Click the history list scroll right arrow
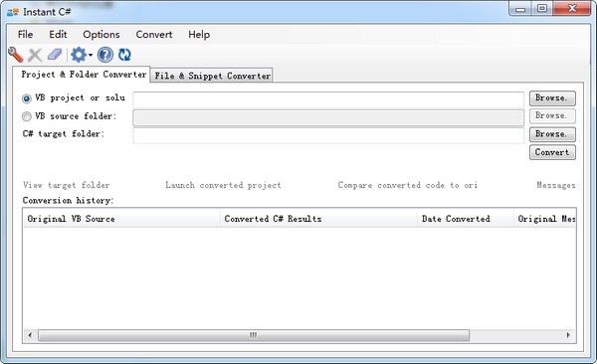 coord(568,335)
